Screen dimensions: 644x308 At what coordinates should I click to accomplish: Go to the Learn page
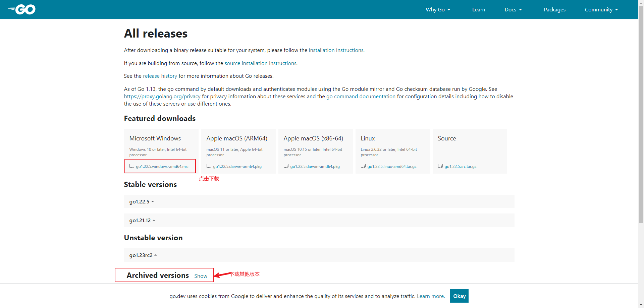[x=479, y=9]
